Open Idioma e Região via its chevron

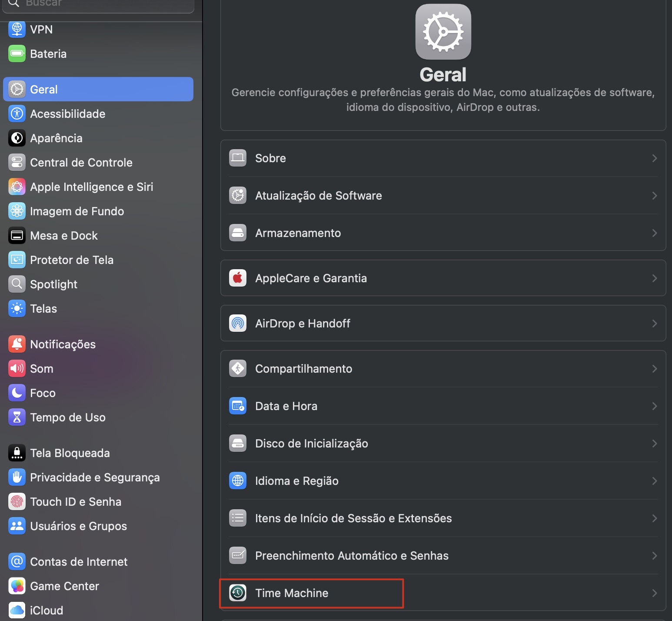point(655,481)
